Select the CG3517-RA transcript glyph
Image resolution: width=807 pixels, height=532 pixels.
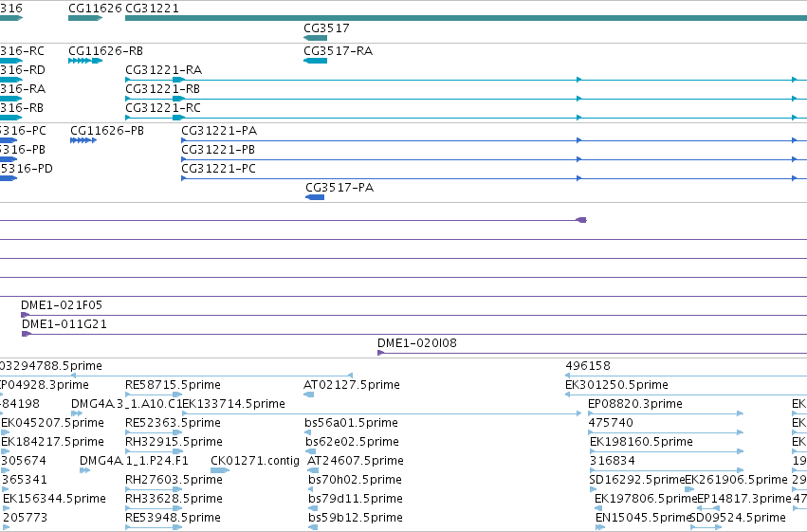(315, 61)
